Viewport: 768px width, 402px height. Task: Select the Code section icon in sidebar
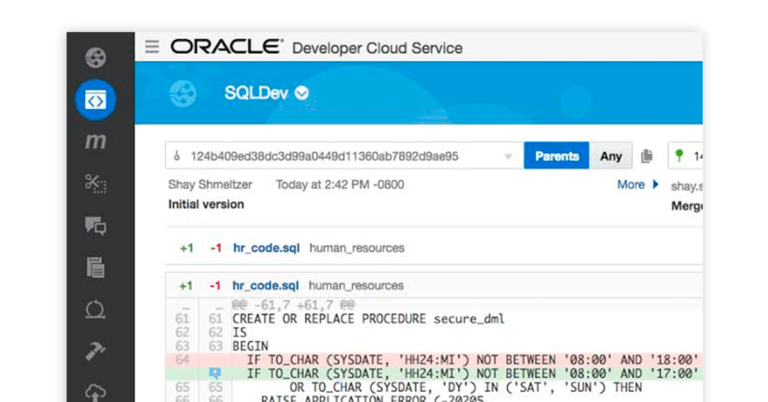[96, 100]
